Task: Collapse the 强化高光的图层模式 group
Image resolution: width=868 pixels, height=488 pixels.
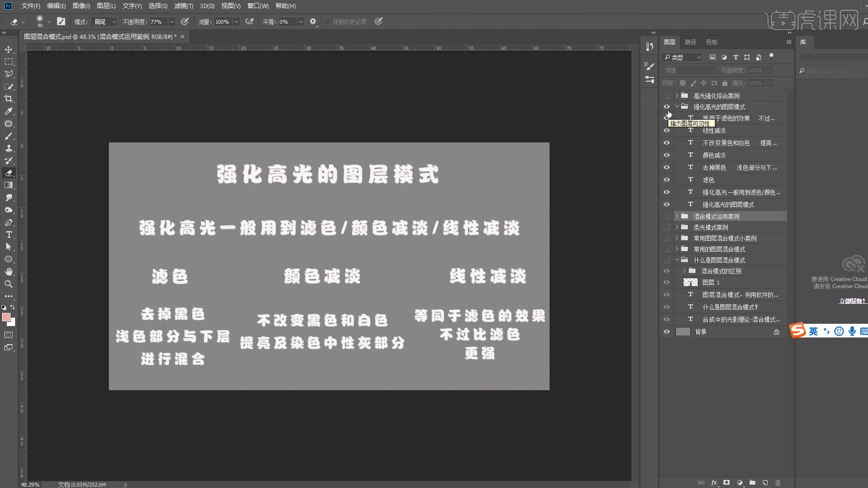Action: (677, 107)
